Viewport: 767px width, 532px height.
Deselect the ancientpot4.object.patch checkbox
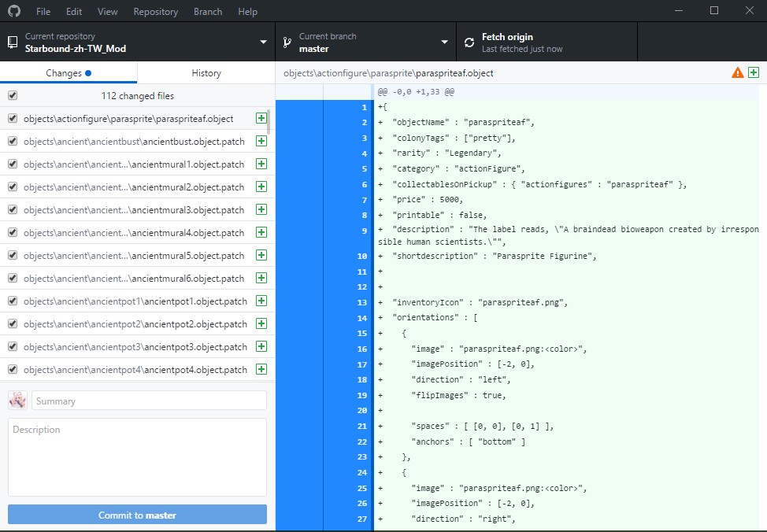[13, 369]
